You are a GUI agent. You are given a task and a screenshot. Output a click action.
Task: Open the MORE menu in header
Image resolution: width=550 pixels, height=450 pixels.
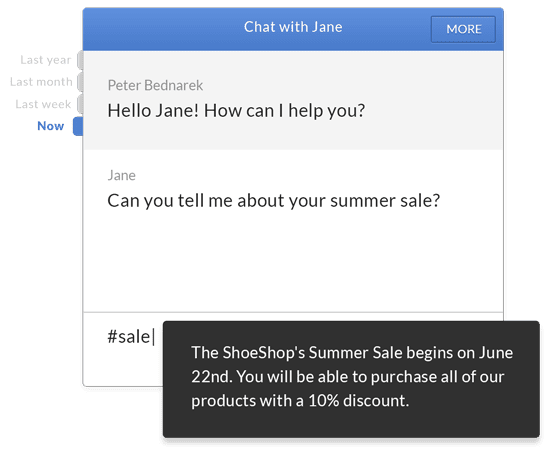pyautogui.click(x=463, y=29)
